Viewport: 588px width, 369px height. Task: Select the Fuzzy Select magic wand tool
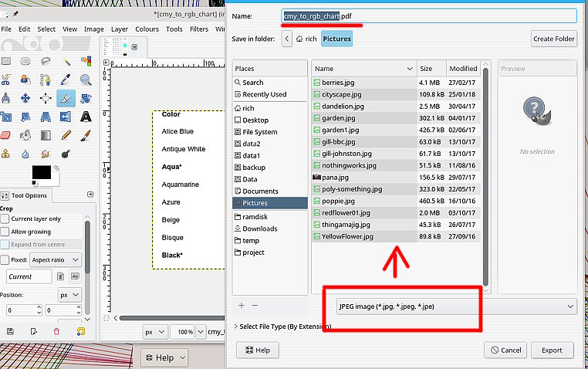[66, 61]
